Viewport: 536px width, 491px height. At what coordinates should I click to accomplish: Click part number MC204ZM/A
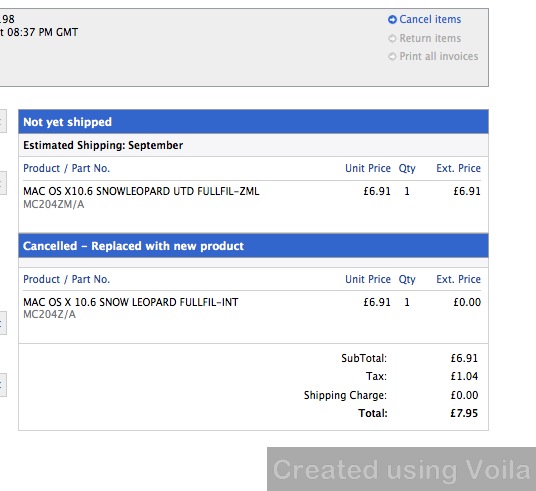pyautogui.click(x=54, y=204)
